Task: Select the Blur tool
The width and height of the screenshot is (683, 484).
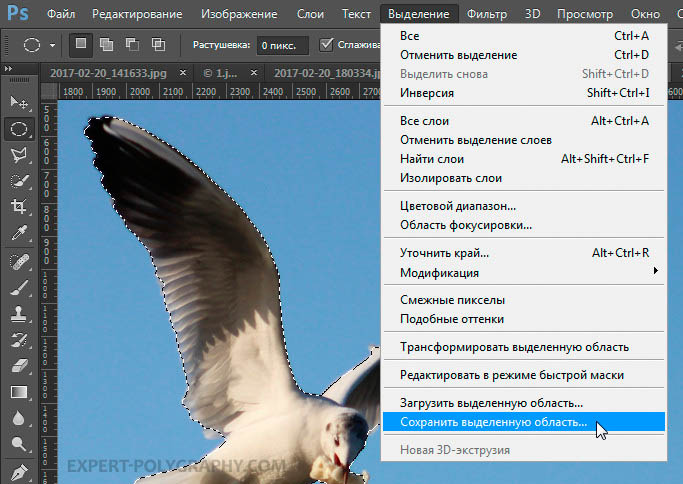Action: coord(19,418)
